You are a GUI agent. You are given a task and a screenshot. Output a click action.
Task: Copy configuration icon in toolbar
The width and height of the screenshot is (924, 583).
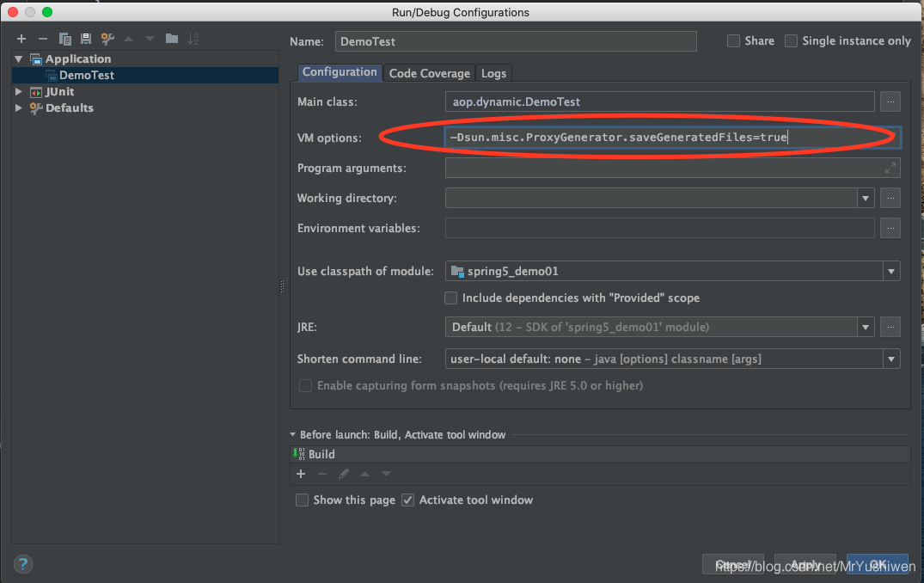[64, 39]
